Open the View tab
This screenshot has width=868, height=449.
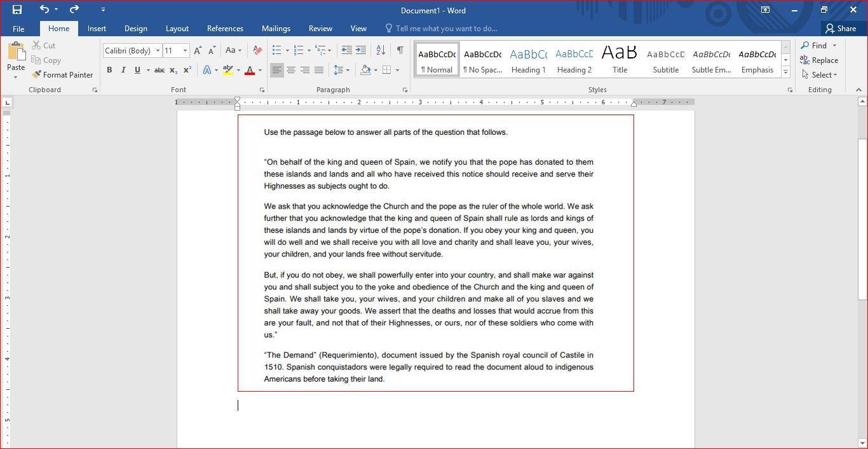358,29
